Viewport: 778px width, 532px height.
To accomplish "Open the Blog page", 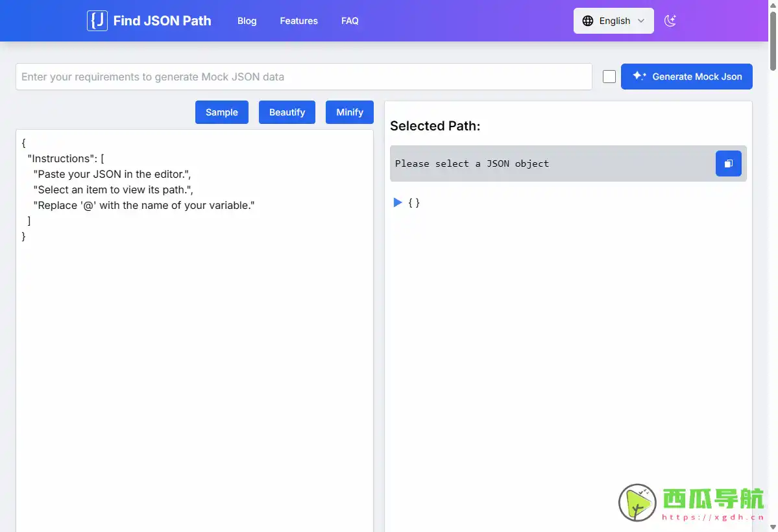I will click(x=247, y=21).
